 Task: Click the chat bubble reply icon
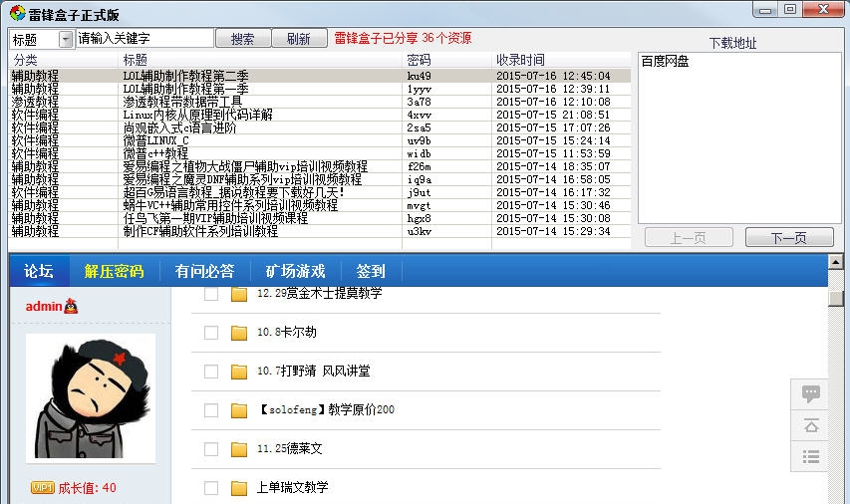pos(811,393)
